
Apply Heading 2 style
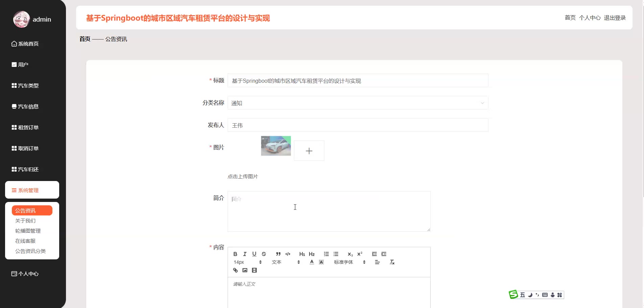[312, 254]
